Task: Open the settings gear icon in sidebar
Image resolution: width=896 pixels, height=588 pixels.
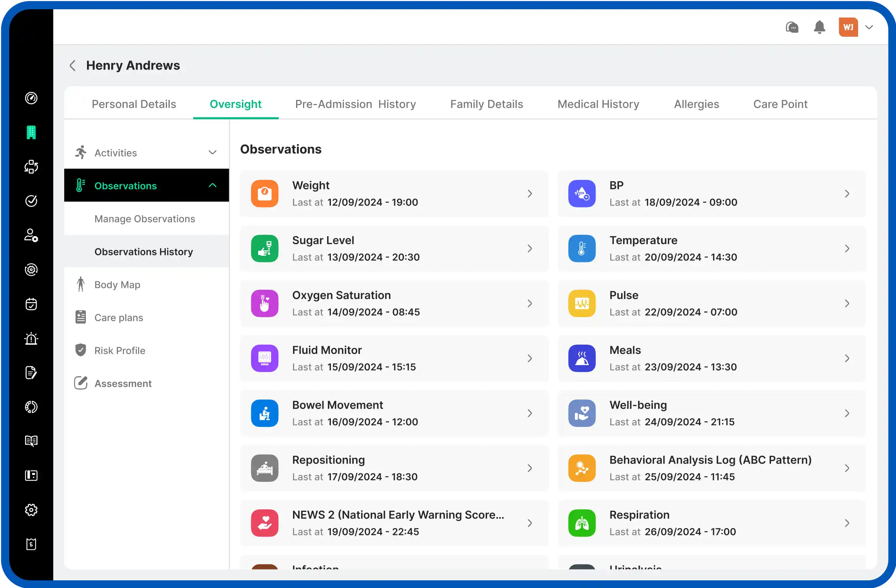Action: coord(31,510)
